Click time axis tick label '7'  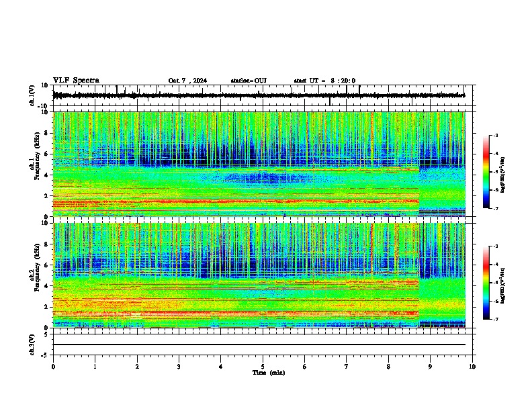point(347,367)
